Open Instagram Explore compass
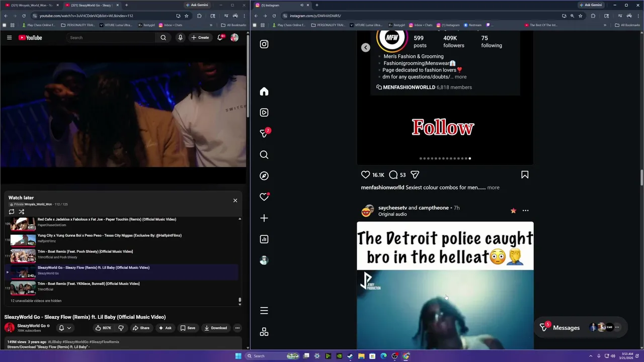The width and height of the screenshot is (644, 362). coord(264,176)
